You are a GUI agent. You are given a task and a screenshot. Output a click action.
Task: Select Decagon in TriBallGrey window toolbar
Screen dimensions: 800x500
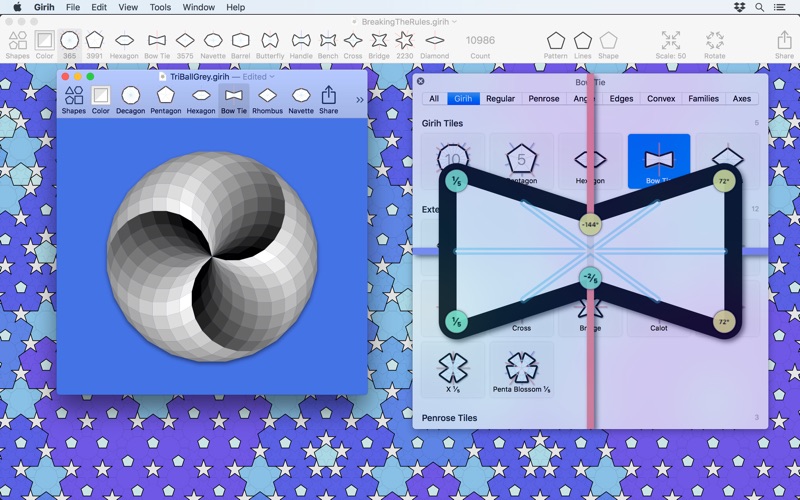click(130, 96)
